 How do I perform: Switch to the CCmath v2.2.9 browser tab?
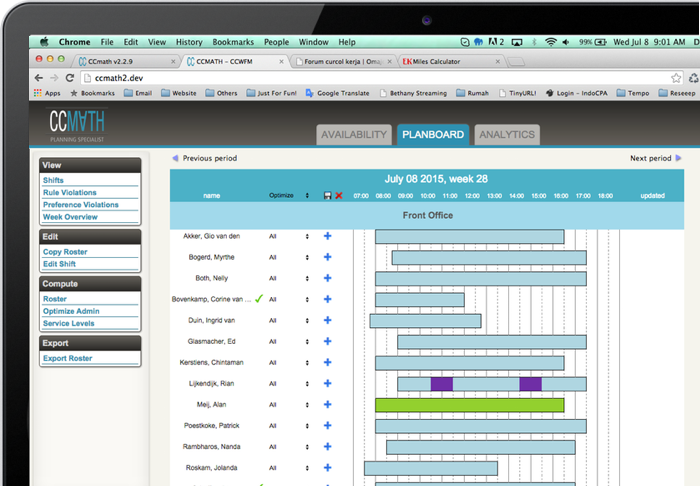126,62
